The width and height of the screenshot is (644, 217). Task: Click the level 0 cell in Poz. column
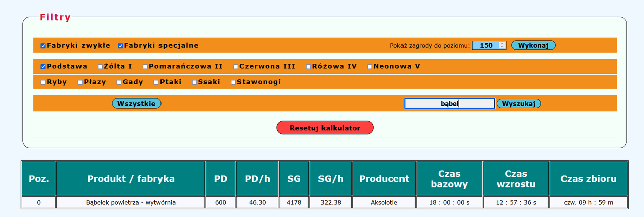click(39, 202)
